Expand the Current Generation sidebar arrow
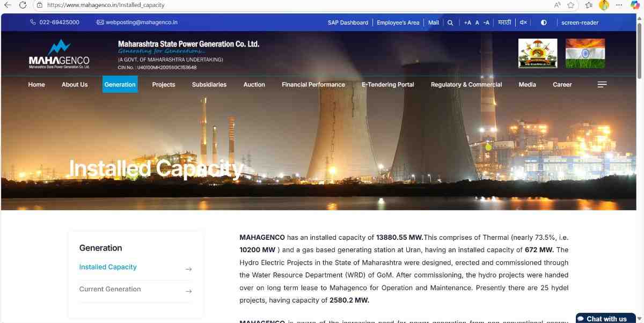 pyautogui.click(x=188, y=291)
